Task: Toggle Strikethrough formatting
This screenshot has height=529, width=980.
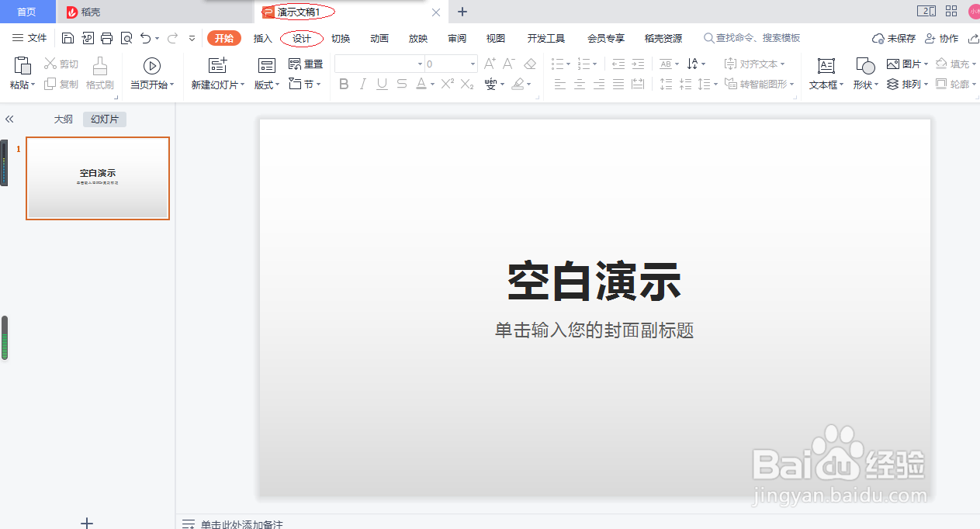Action: 401,84
